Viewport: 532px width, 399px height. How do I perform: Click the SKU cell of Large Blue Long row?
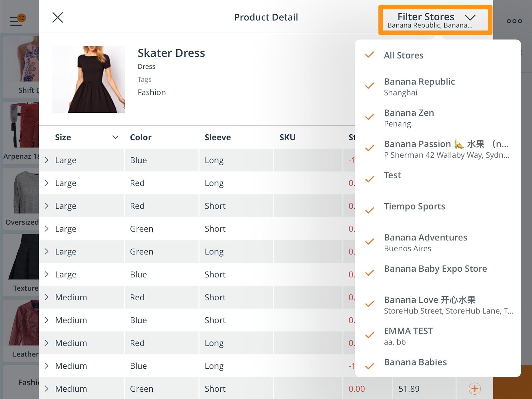coord(308,160)
